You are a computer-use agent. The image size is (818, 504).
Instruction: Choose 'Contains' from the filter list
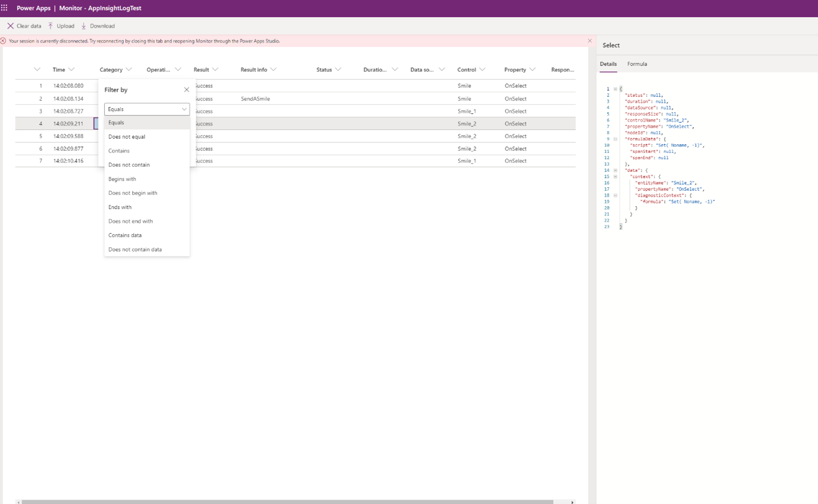(119, 151)
